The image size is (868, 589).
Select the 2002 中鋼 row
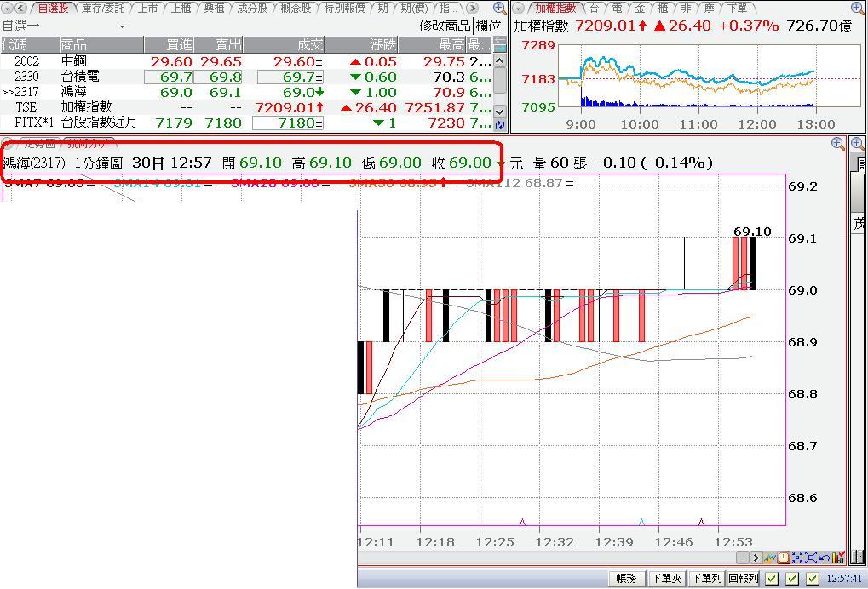click(246, 61)
